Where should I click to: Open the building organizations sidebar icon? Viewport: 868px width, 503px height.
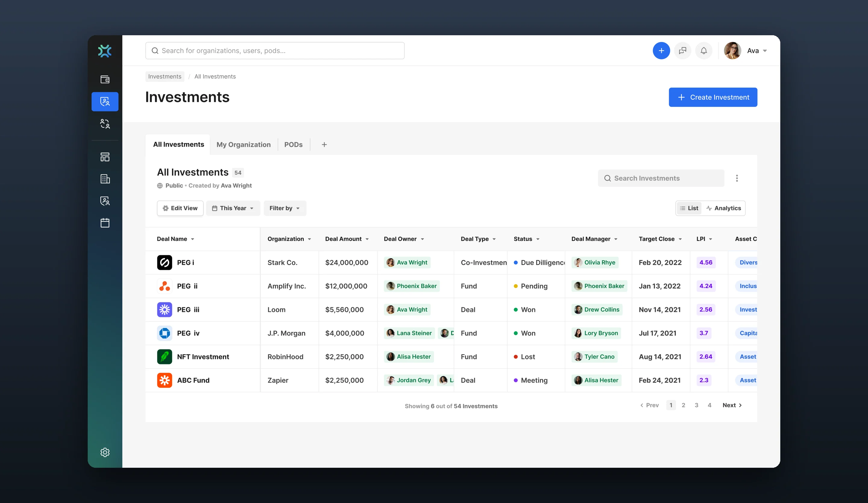click(105, 179)
